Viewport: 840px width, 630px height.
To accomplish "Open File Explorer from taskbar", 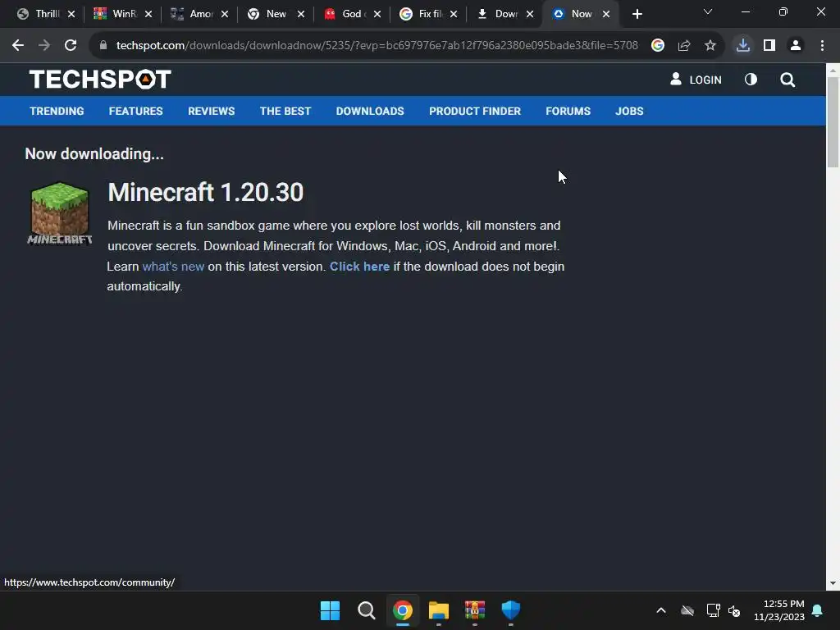I will 438,610.
